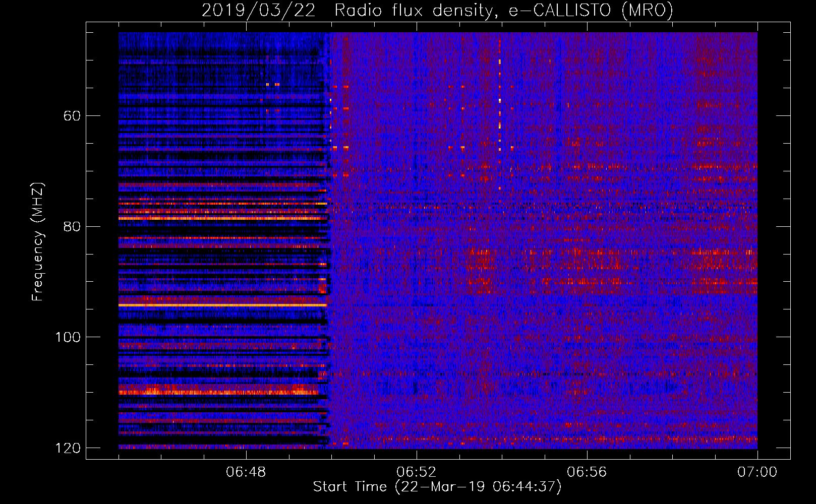Click the 100 frequency tick label
Viewport: 816px width, 504px height.
[68, 337]
